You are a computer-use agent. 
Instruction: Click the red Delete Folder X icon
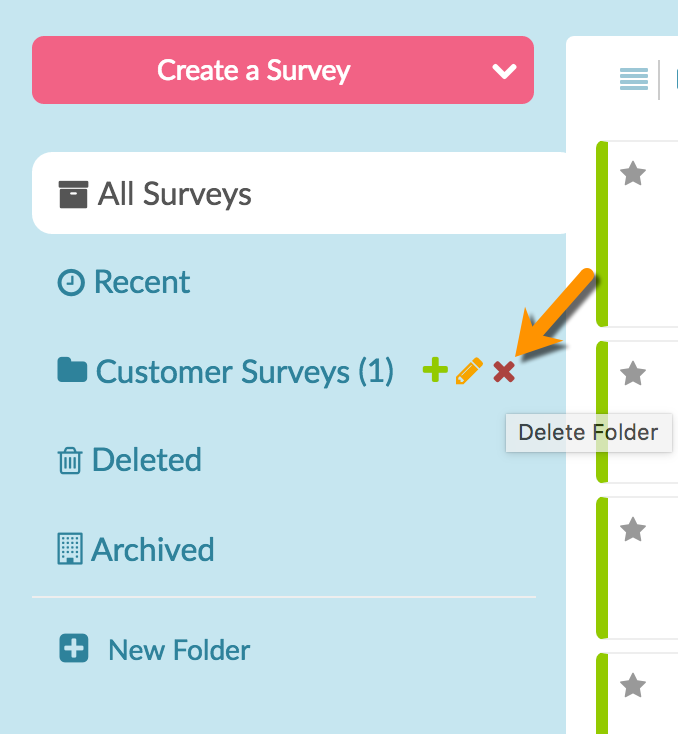coord(504,372)
